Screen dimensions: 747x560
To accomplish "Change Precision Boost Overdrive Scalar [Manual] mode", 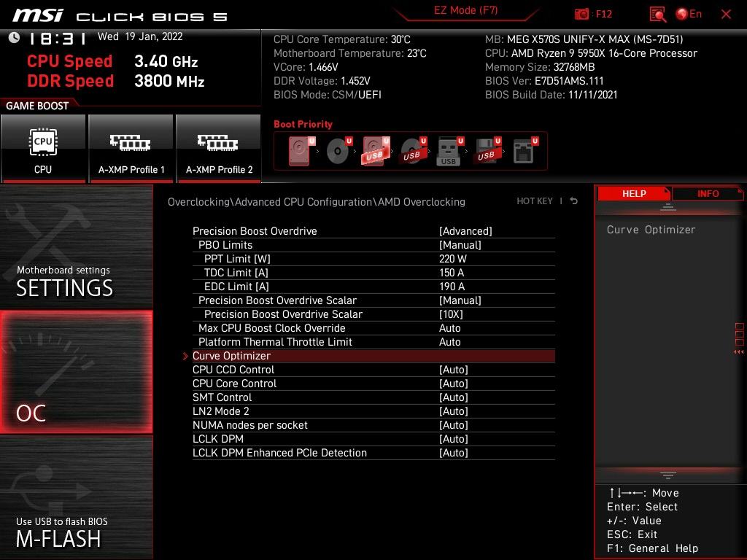I will click(373, 300).
